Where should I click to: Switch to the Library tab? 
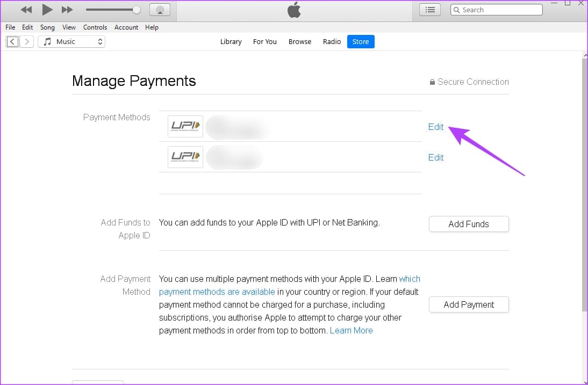point(231,41)
